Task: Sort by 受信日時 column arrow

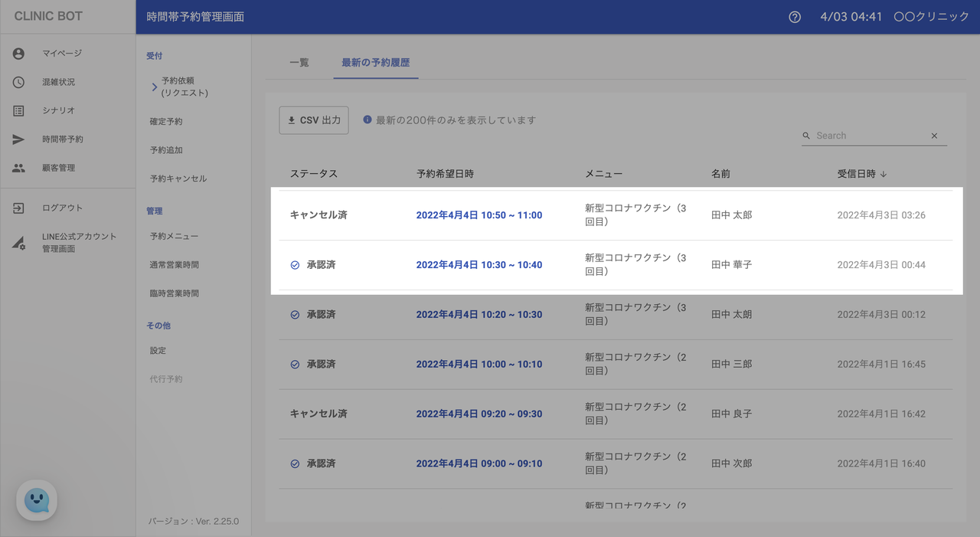Action: (x=884, y=175)
